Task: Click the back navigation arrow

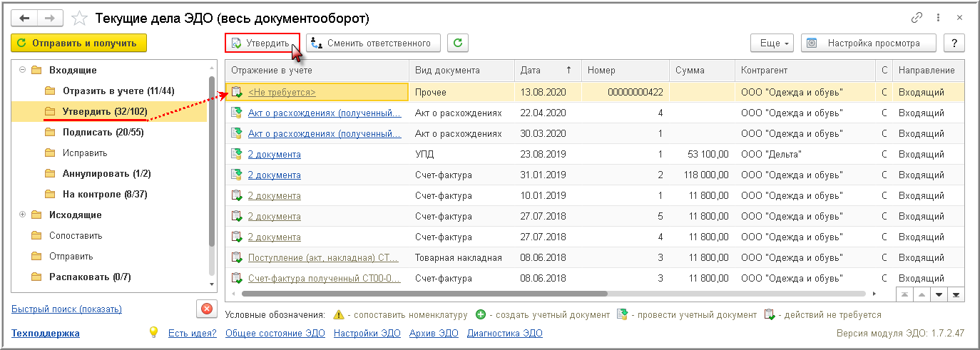Action: coord(24,17)
